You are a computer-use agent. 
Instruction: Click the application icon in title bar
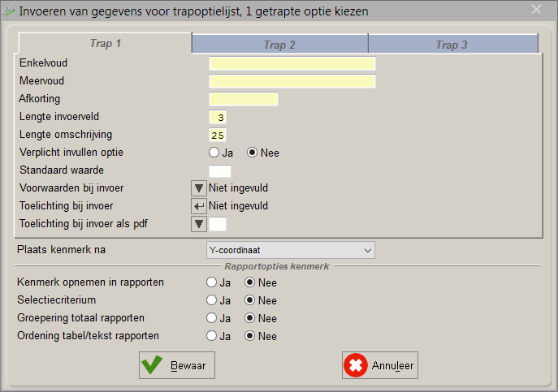click(x=9, y=11)
